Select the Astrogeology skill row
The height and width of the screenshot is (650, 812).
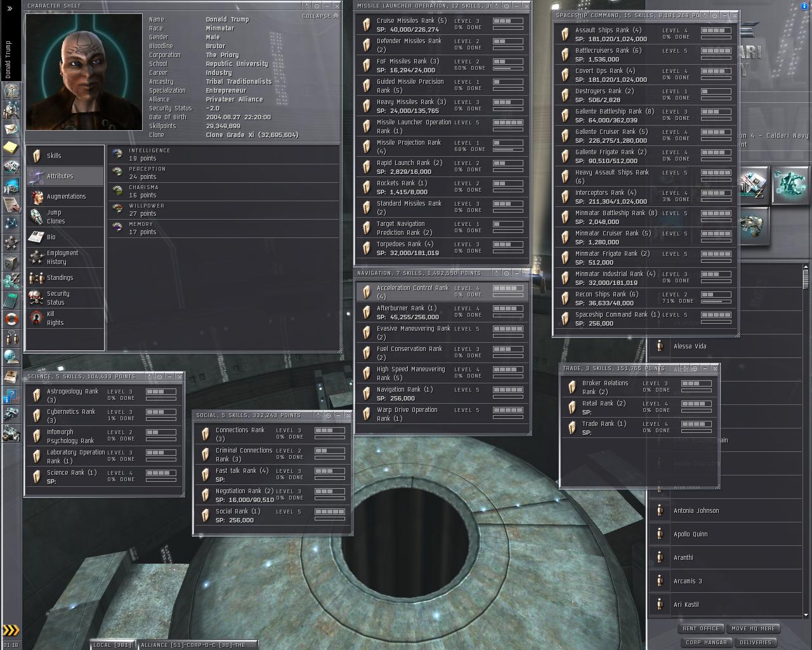(103, 395)
